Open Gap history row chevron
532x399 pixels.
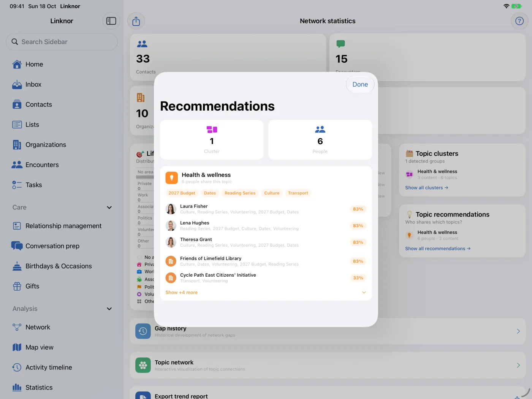click(518, 331)
